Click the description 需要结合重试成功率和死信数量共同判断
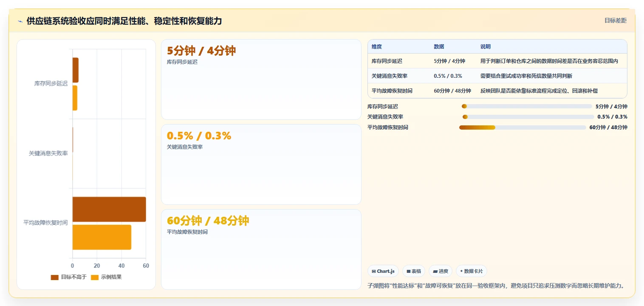This screenshot has width=644, height=306. [526, 76]
